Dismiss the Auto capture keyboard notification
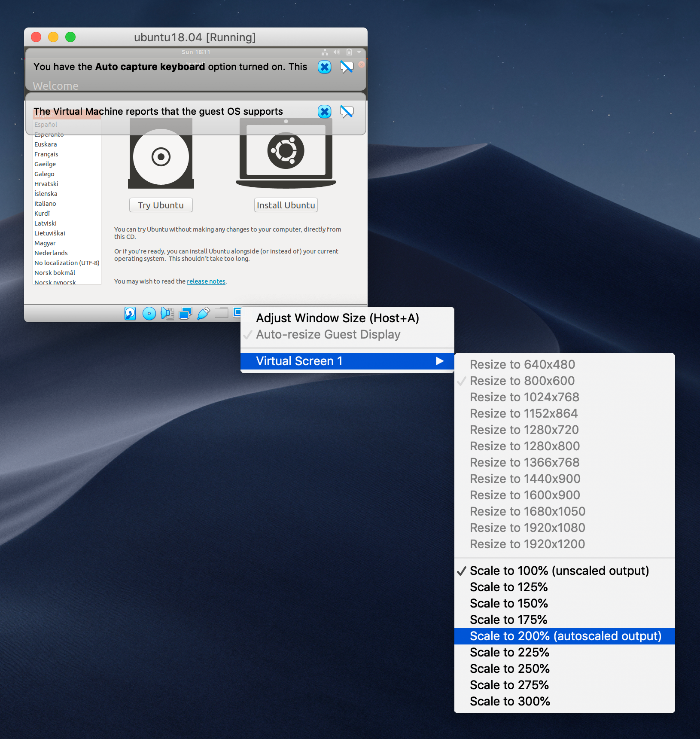The width and height of the screenshot is (700, 739). (x=325, y=67)
